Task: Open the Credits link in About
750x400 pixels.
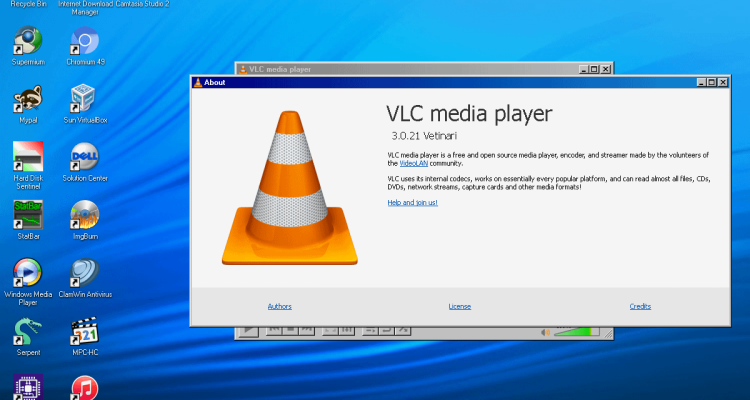Action: [x=640, y=306]
